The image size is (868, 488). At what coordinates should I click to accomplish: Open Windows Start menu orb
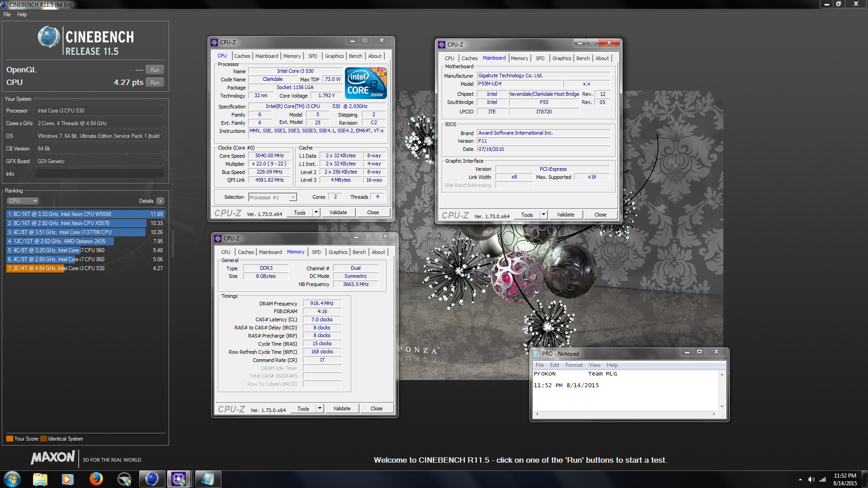pyautogui.click(x=12, y=479)
